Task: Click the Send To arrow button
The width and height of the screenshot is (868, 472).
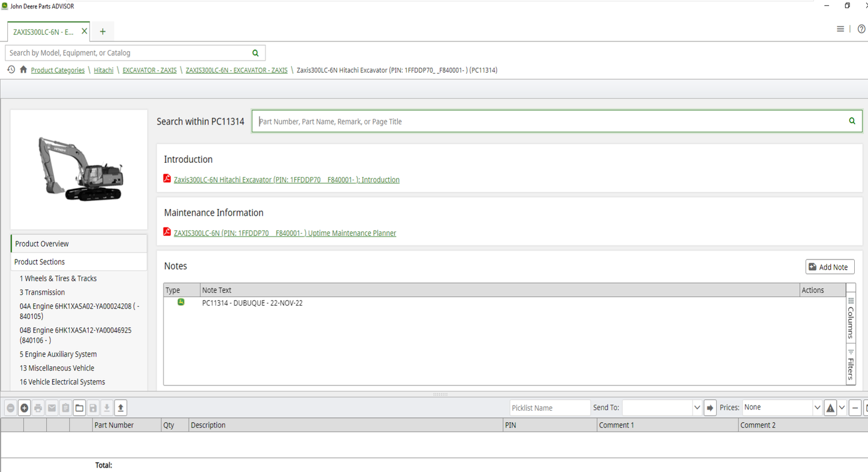Action: pyautogui.click(x=710, y=408)
